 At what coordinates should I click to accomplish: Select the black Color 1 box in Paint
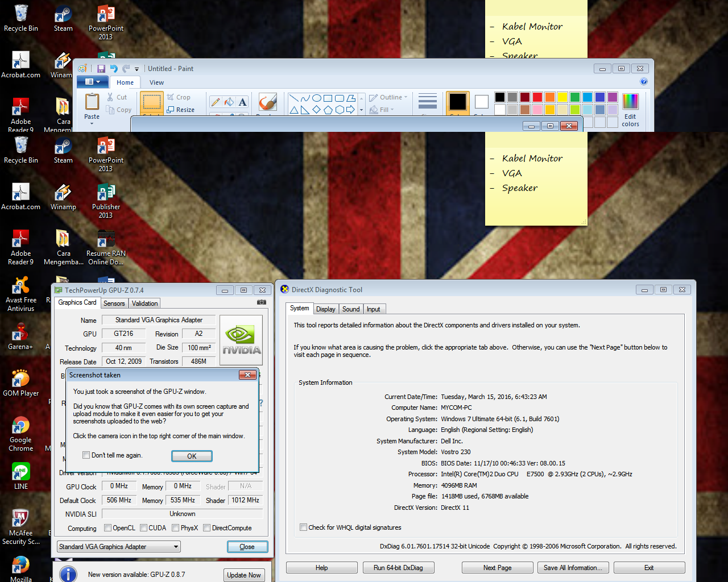(x=458, y=103)
